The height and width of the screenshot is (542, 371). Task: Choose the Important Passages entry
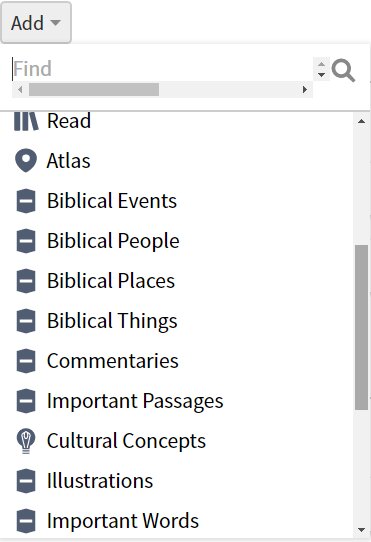[135, 401]
